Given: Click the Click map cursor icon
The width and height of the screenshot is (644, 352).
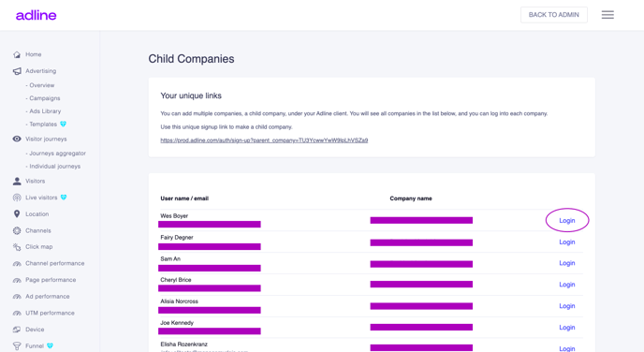Looking at the screenshot, I should coord(17,247).
